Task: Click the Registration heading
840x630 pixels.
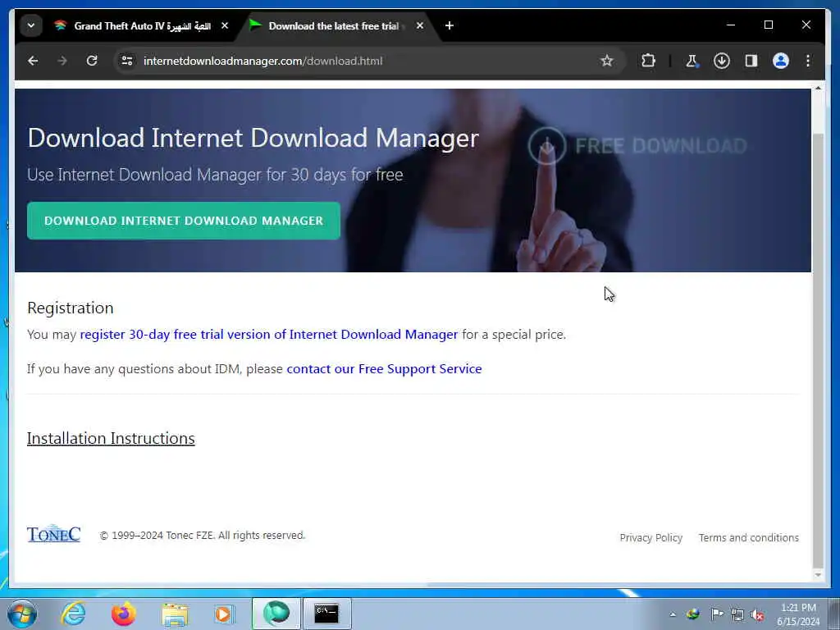Action: click(71, 308)
